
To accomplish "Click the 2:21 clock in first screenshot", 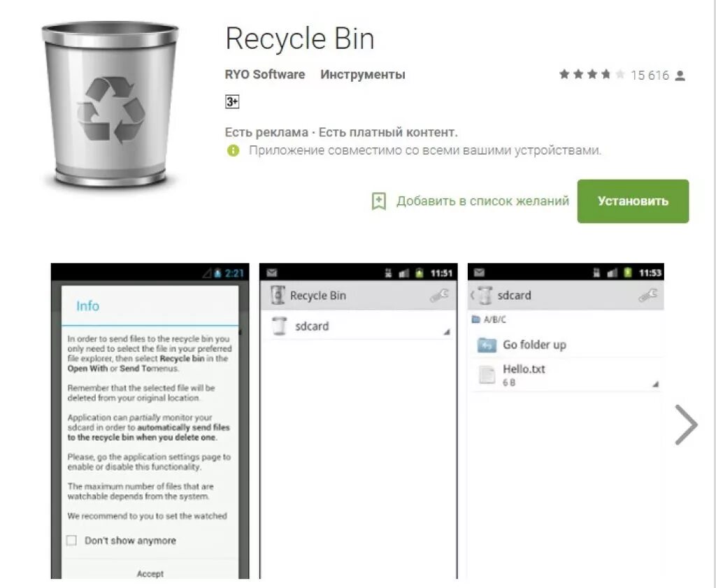I will coord(234,273).
